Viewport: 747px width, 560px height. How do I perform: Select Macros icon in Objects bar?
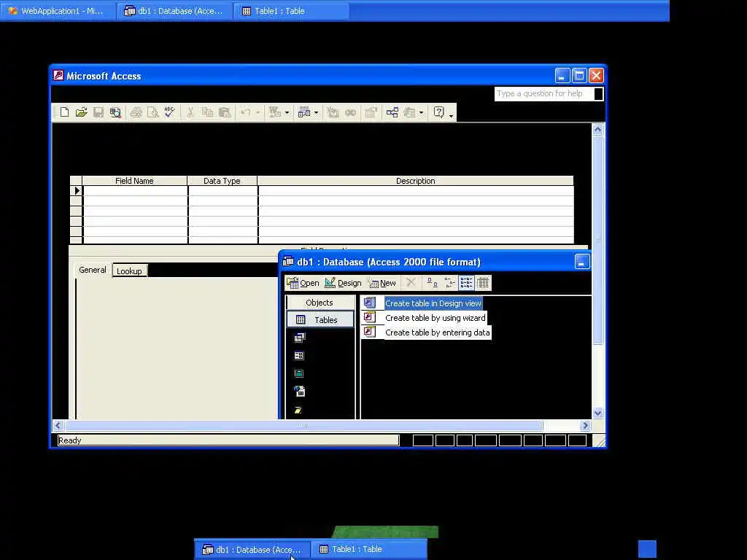click(298, 410)
